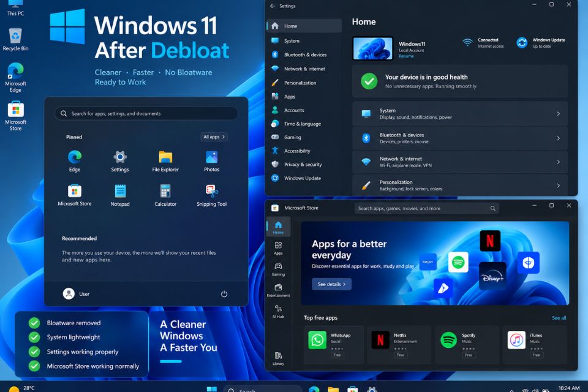Viewport: 588px width, 392px height.
Task: Click the power icon in Start menu
Action: (224, 294)
